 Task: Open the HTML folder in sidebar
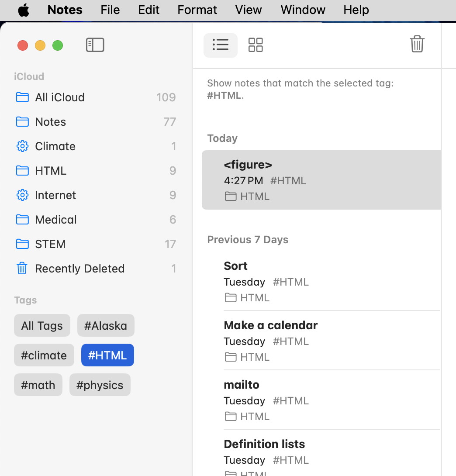96,171
